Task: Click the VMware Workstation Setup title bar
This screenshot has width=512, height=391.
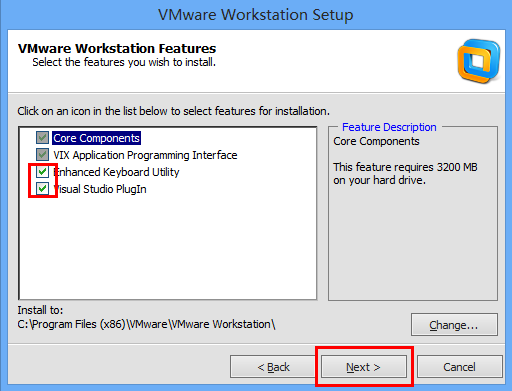Action: tap(256, 15)
